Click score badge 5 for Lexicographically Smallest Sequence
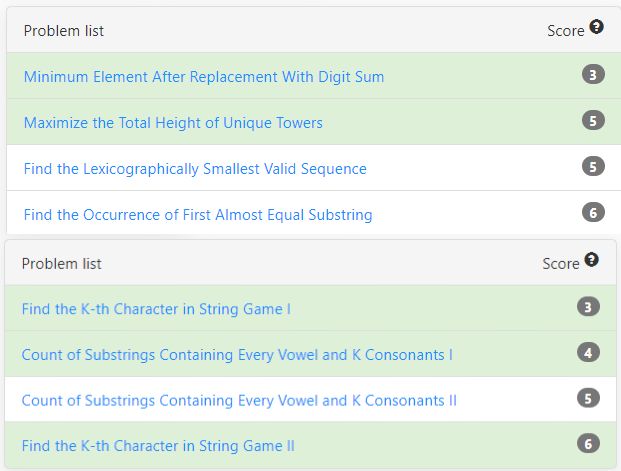621x471 pixels. point(593,166)
